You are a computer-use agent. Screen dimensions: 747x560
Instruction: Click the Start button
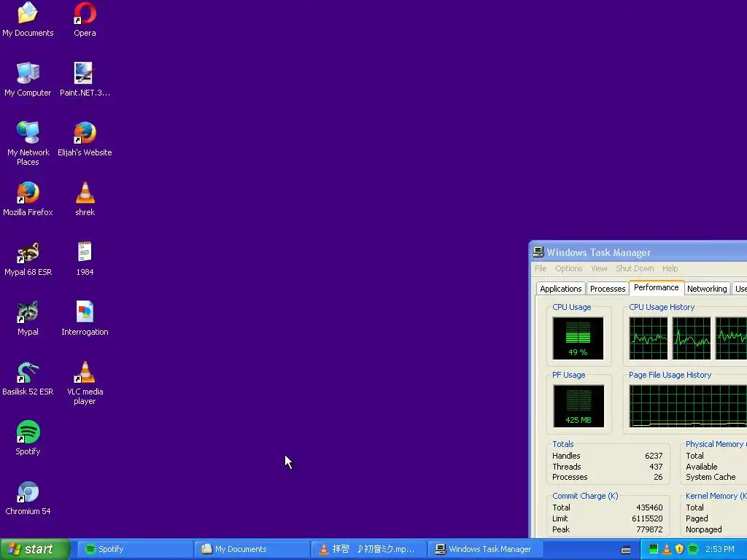[x=35, y=549]
